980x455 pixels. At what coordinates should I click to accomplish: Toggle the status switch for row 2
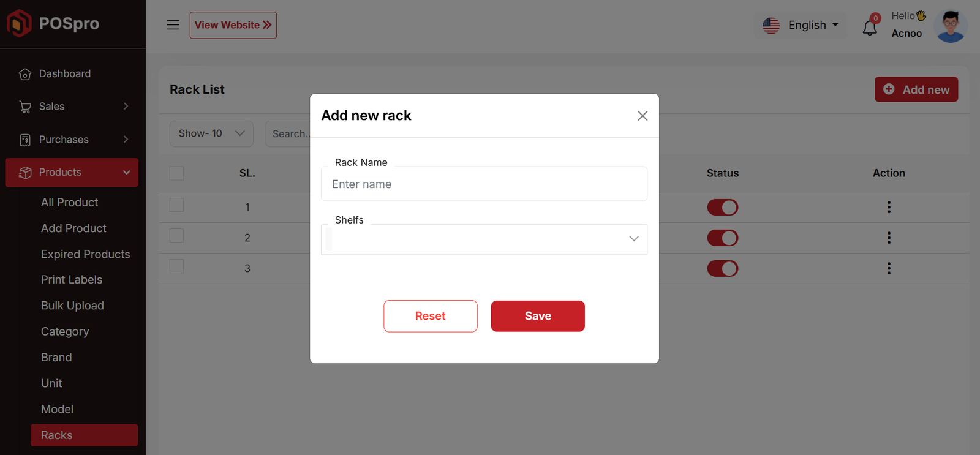(x=722, y=238)
